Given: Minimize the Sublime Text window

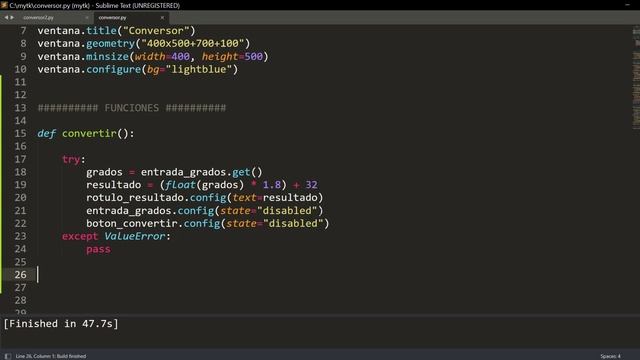Looking at the screenshot, I should 627,5.
